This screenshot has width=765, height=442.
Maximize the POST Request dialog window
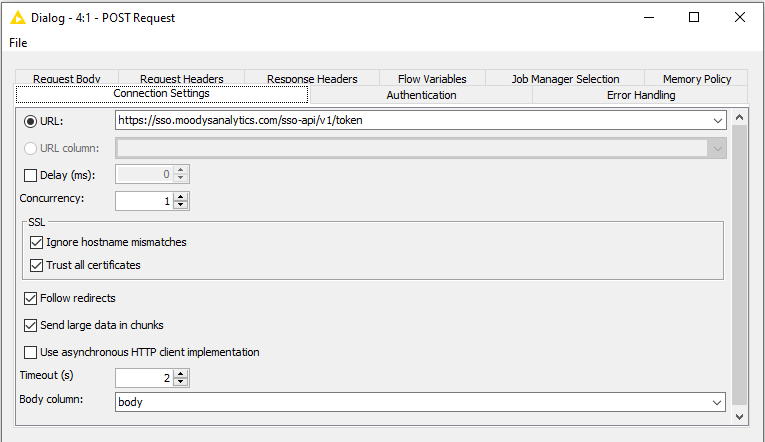click(694, 18)
